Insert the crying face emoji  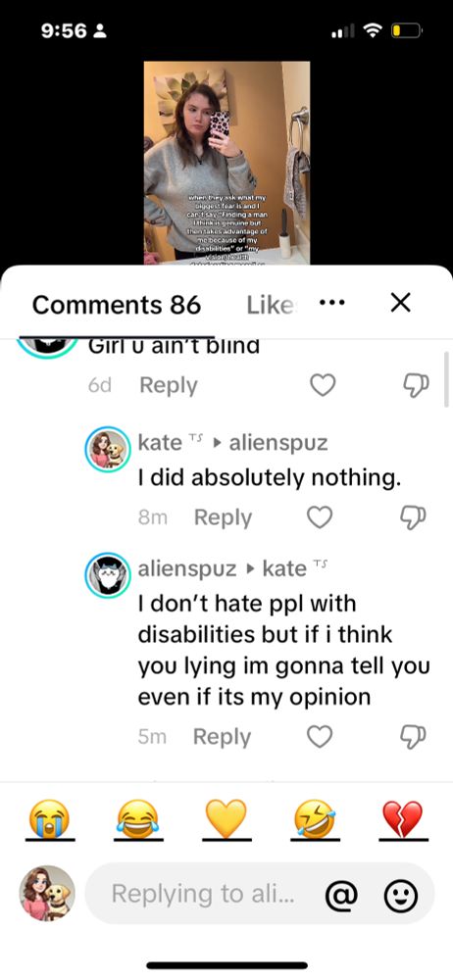pyautogui.click(x=50, y=818)
